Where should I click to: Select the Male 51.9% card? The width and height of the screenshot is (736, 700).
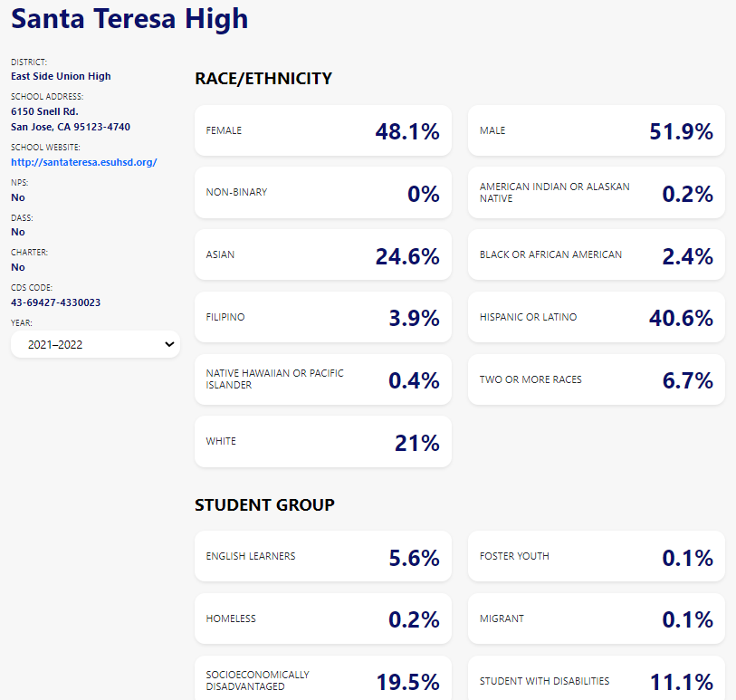(x=596, y=130)
